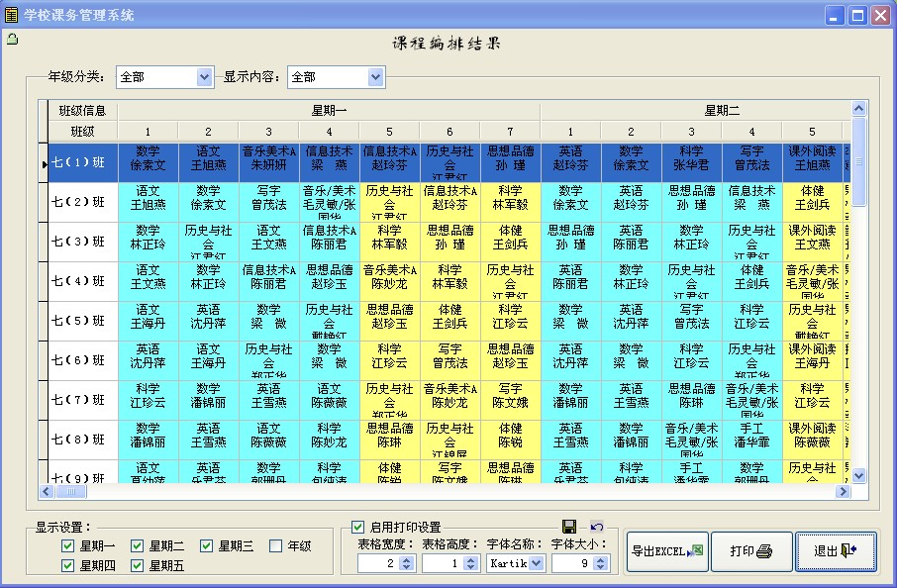Click the 班级 column header
This screenshot has width=897, height=588.
pos(82,132)
